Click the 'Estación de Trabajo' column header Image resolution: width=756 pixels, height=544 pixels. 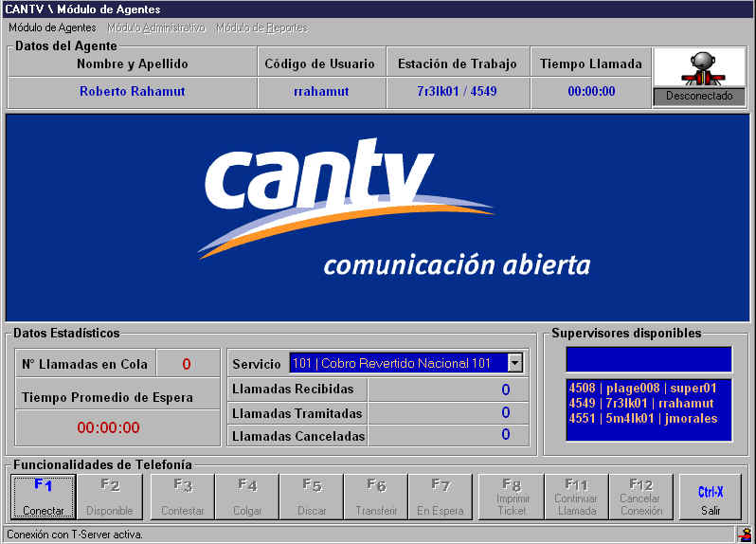[x=457, y=63]
